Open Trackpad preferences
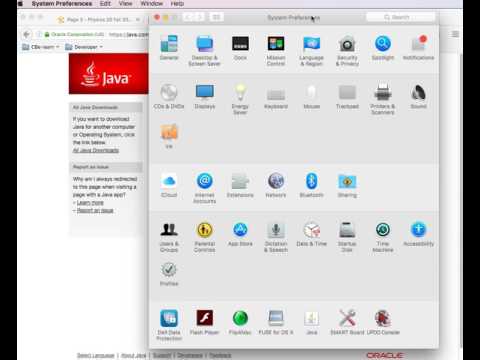The width and height of the screenshot is (480, 360). pos(347,96)
